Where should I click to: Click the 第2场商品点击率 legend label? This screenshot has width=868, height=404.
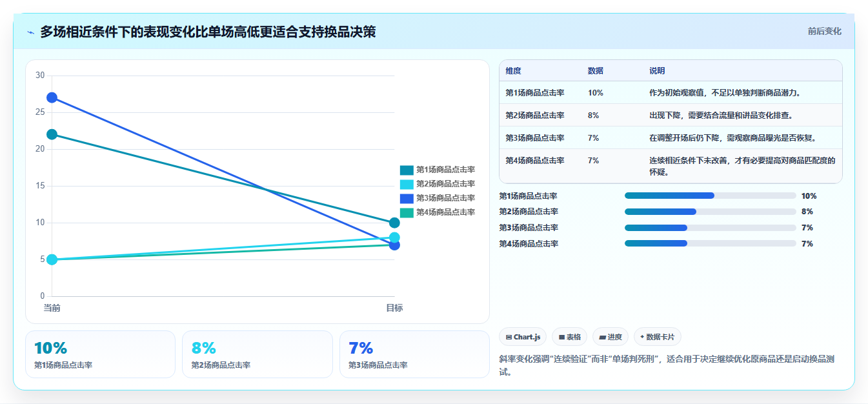[445, 184]
